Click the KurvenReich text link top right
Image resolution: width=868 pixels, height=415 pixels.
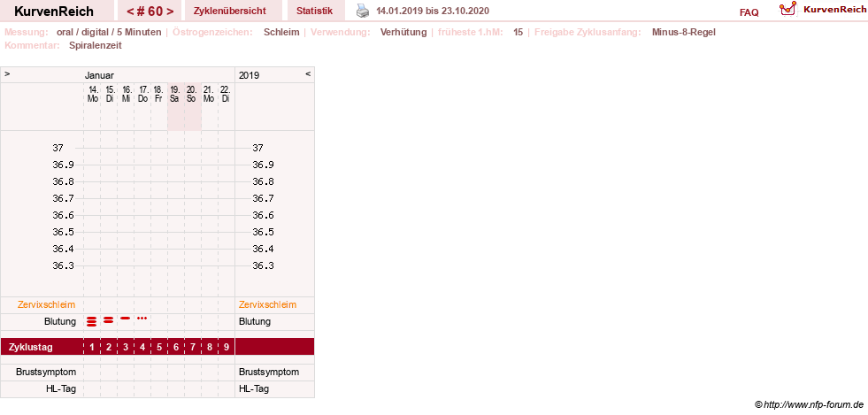pyautogui.click(x=834, y=10)
